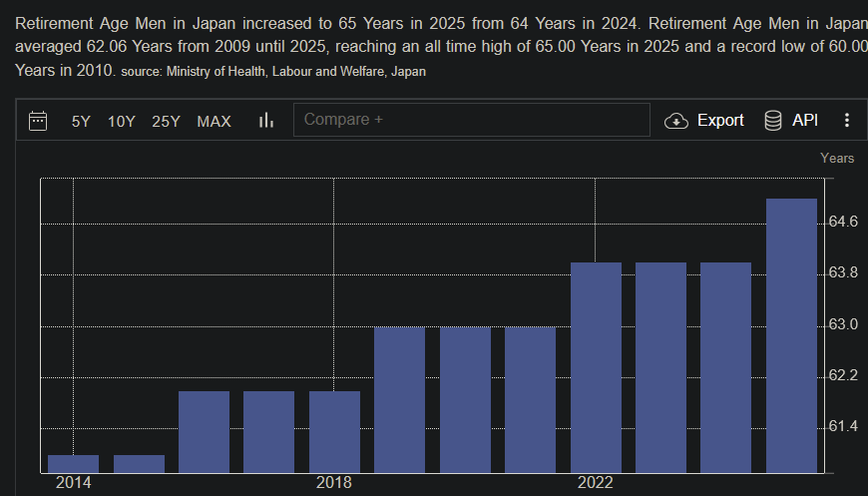The height and width of the screenshot is (496, 868).
Task: Click the Export label
Action: click(720, 120)
